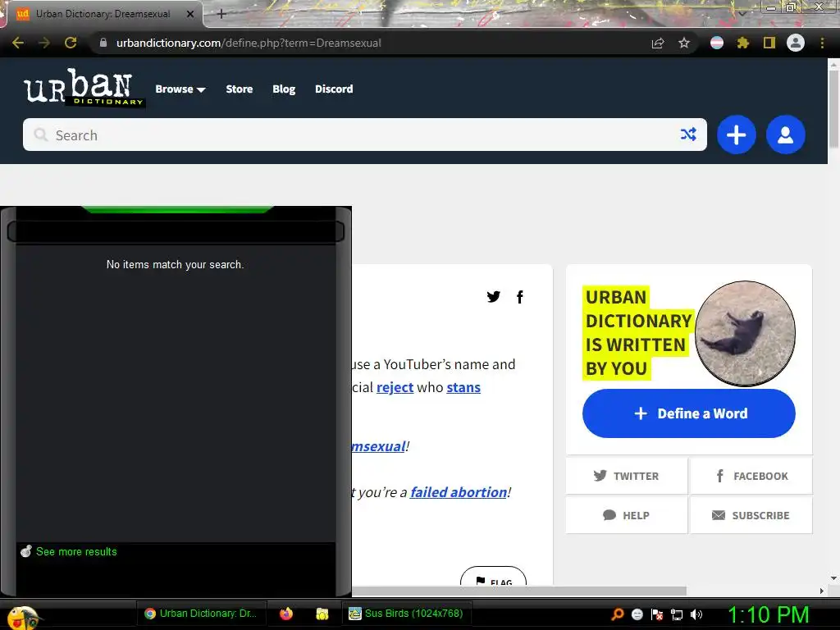Click the FLAG button
This screenshot has height=630, width=840.
point(493,577)
